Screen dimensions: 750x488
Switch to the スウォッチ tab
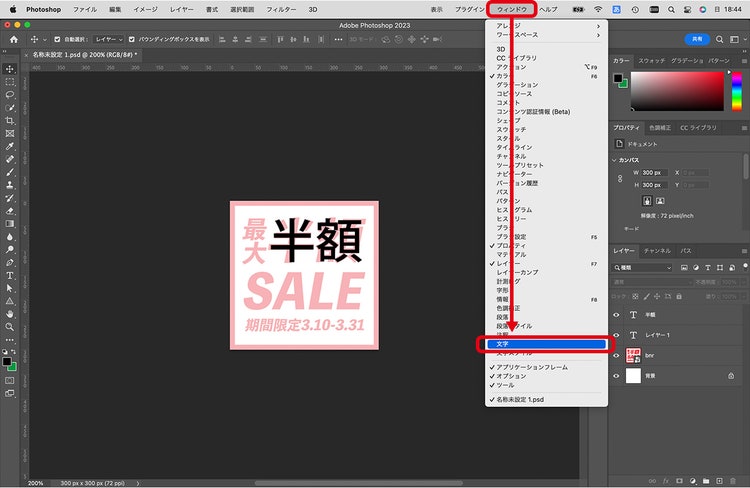(x=651, y=61)
